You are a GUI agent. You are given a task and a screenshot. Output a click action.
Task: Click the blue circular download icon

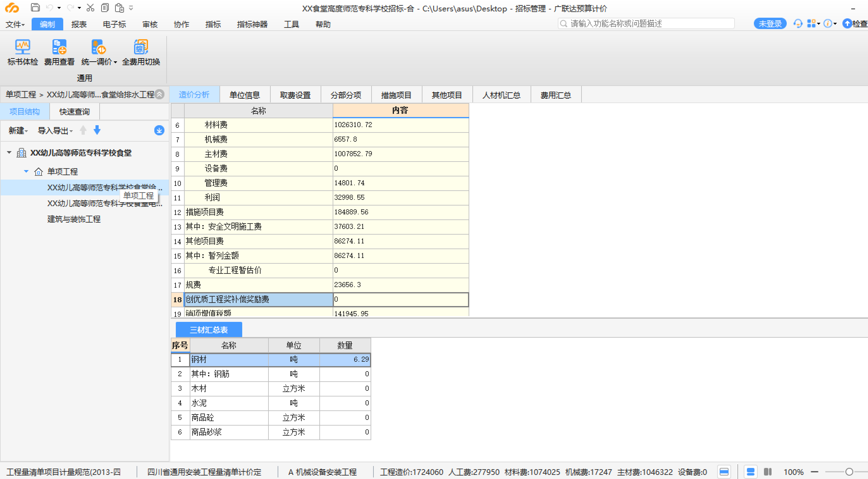[x=159, y=130]
